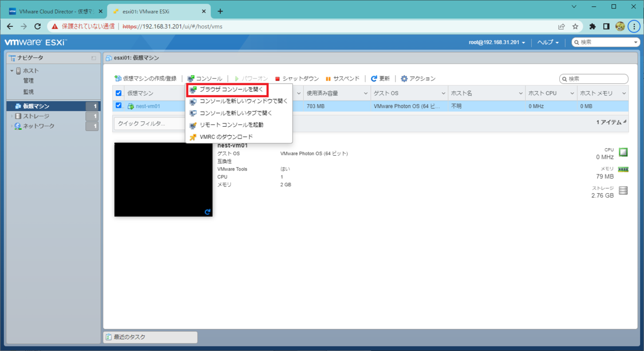Open the Host Memory column dropdown arrow

click(623, 93)
